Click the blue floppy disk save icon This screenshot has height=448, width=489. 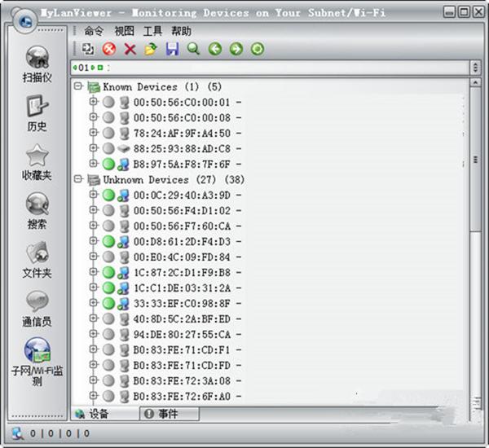coord(172,49)
